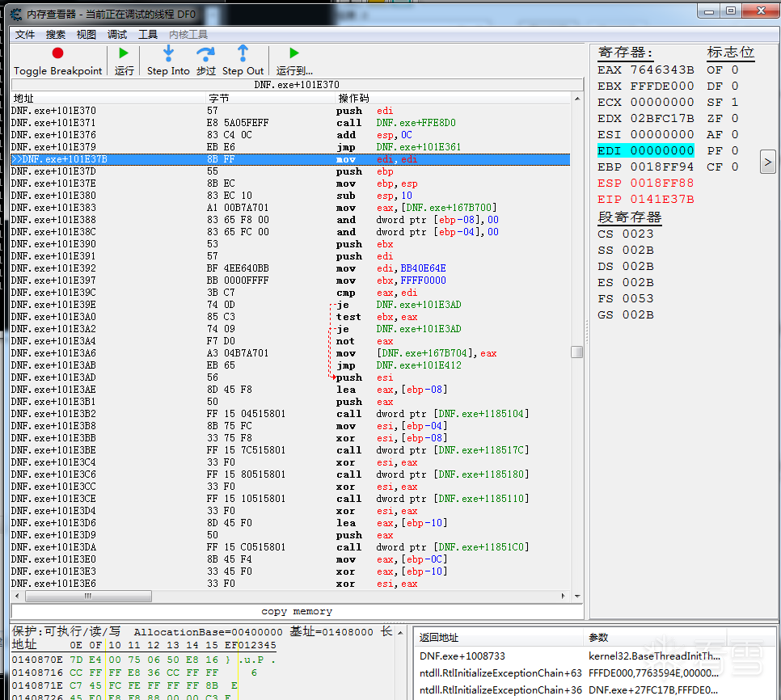The image size is (781, 700).
Task: Click the copy memory bar
Action: (x=297, y=611)
